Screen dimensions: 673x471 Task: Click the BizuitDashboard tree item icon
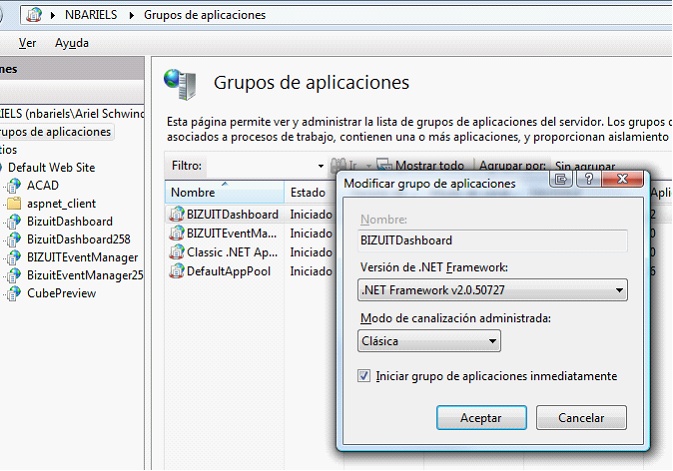coord(14,222)
